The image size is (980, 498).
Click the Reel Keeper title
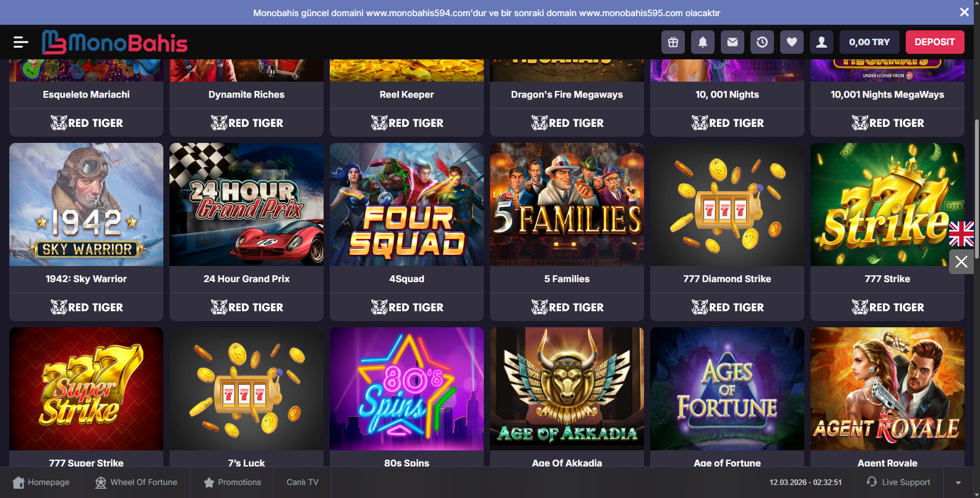[407, 95]
